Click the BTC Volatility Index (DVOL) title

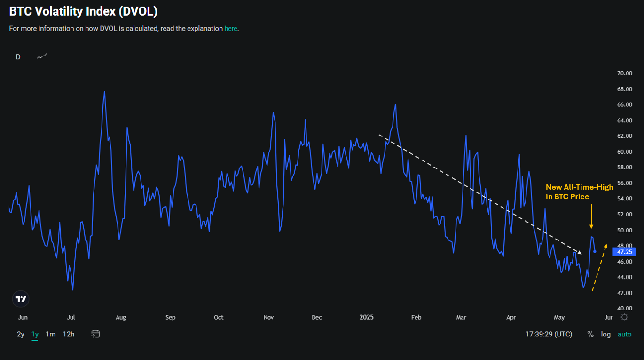83,12
